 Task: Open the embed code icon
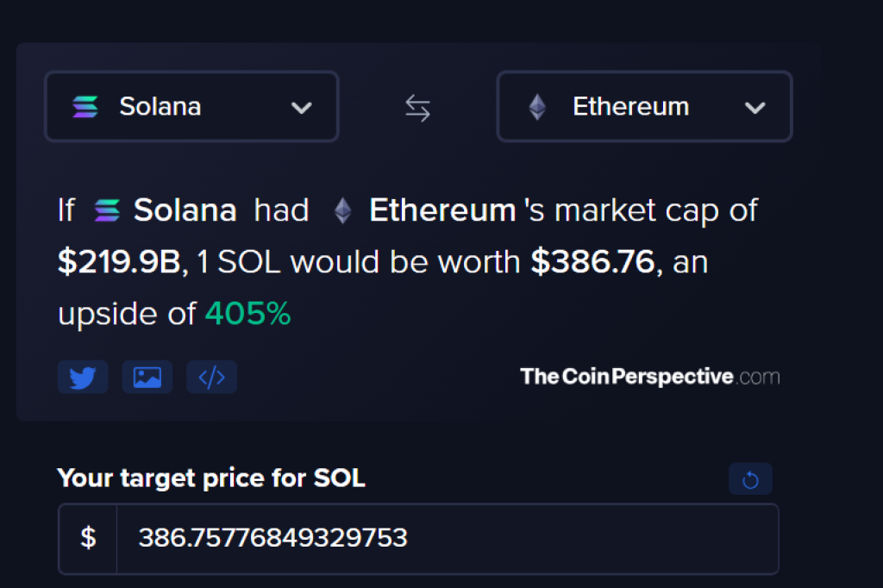pos(211,377)
